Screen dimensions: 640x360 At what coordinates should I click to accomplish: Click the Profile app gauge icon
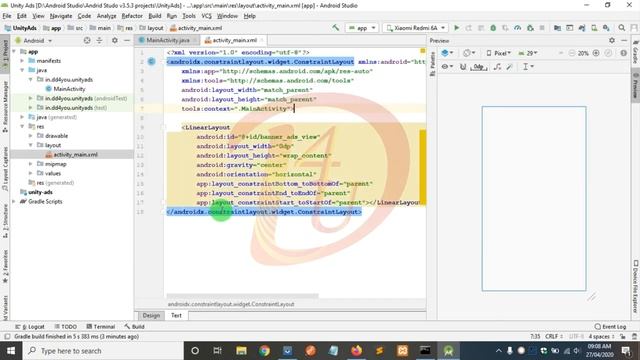point(518,28)
